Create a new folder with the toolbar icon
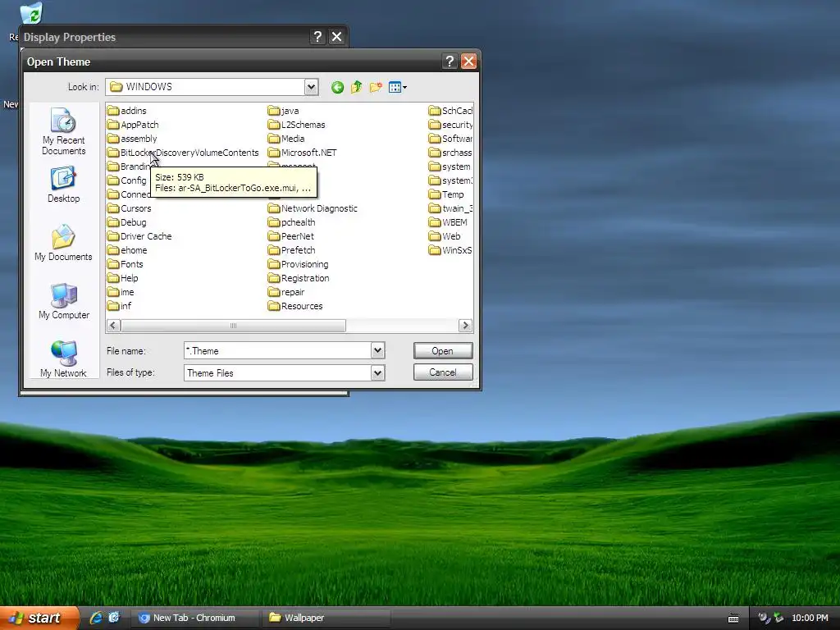The image size is (840, 630). pos(376,87)
